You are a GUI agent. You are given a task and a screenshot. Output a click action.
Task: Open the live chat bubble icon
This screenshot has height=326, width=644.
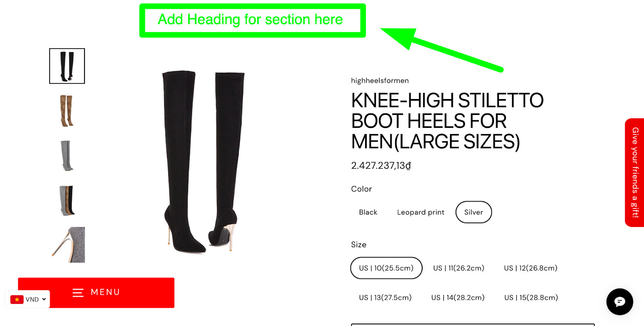[619, 301]
